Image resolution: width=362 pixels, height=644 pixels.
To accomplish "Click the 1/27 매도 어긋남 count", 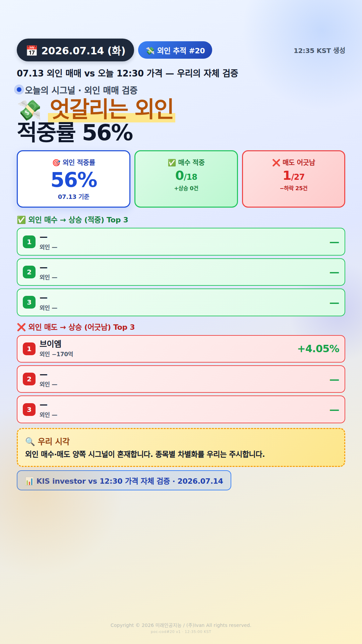I will tap(294, 175).
